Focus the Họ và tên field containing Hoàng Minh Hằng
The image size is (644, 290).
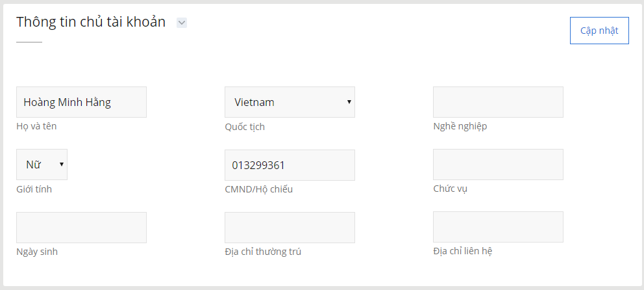click(81, 102)
